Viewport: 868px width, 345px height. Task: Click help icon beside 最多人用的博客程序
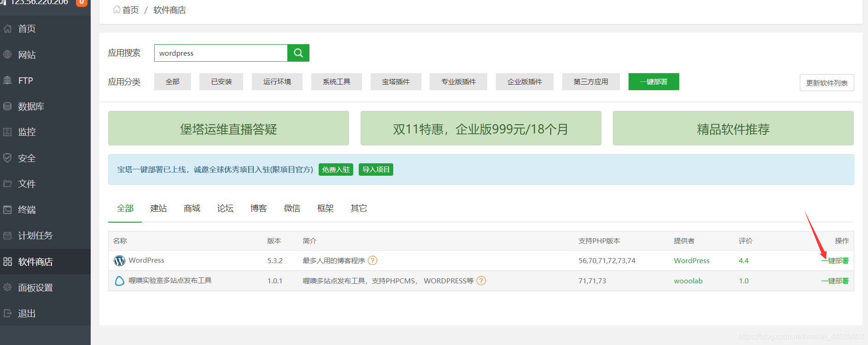pyautogui.click(x=373, y=260)
